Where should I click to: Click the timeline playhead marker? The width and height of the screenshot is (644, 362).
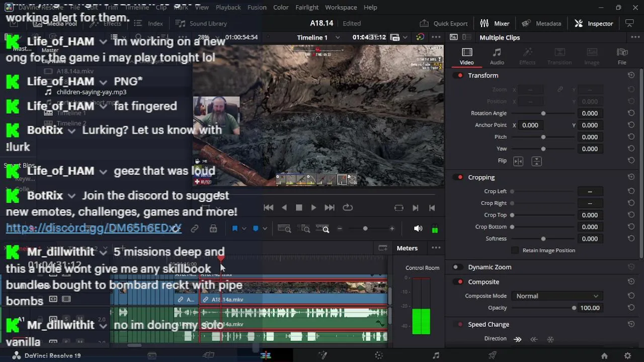220,258
